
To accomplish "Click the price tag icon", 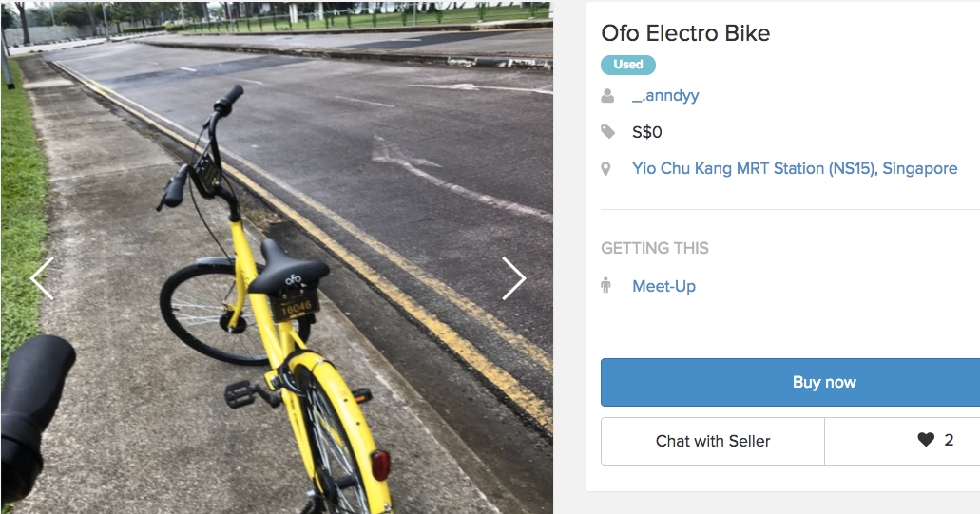I will click(x=607, y=132).
